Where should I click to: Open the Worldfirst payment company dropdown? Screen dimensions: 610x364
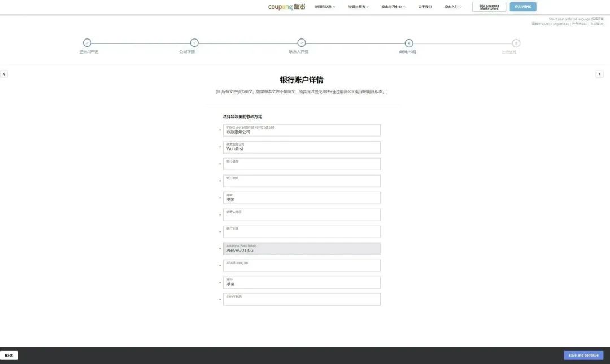[302, 147]
